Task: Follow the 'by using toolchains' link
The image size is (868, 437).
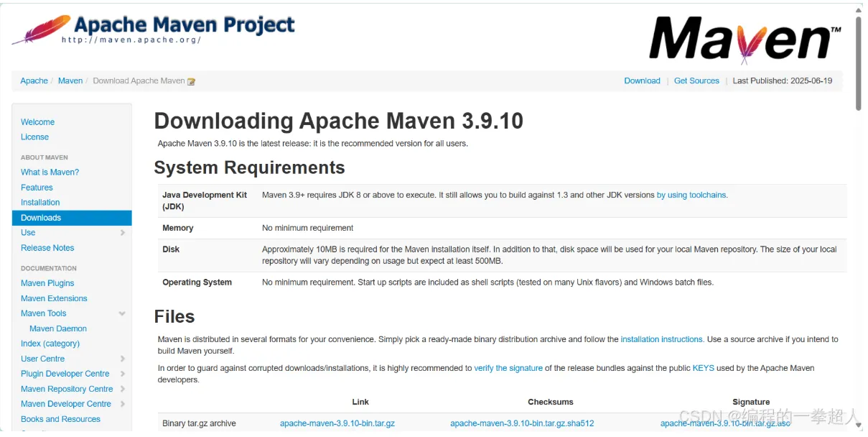Action: tap(692, 195)
